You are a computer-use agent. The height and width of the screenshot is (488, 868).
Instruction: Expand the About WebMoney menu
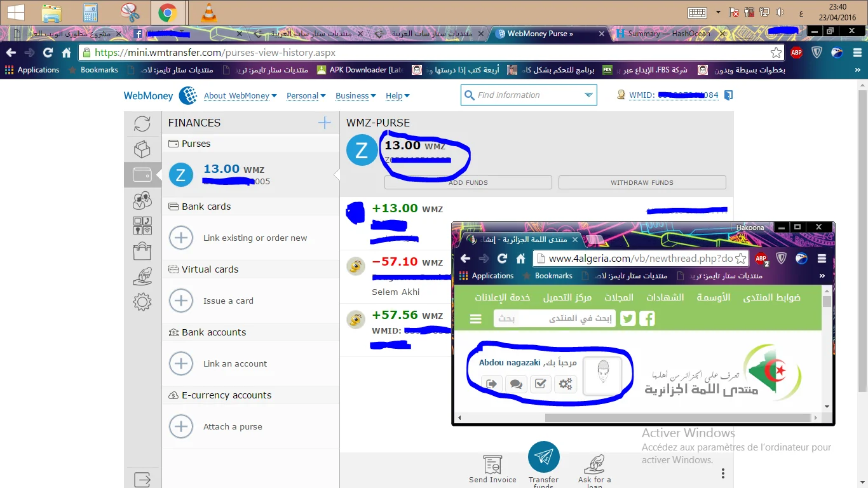coord(240,95)
